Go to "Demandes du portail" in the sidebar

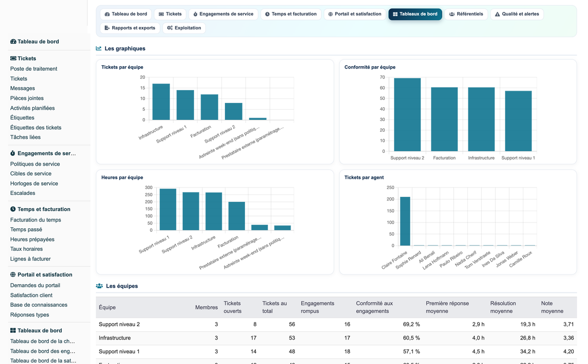35,286
